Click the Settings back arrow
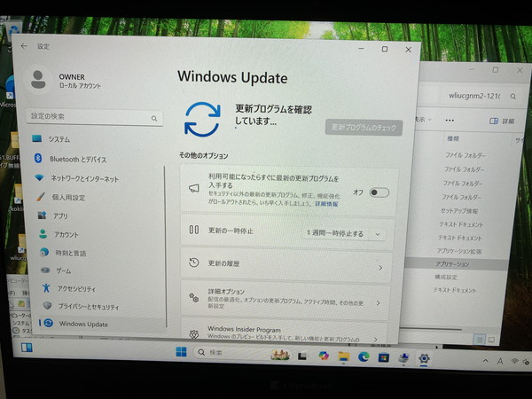Screen dimensions: 532x399 [23, 46]
